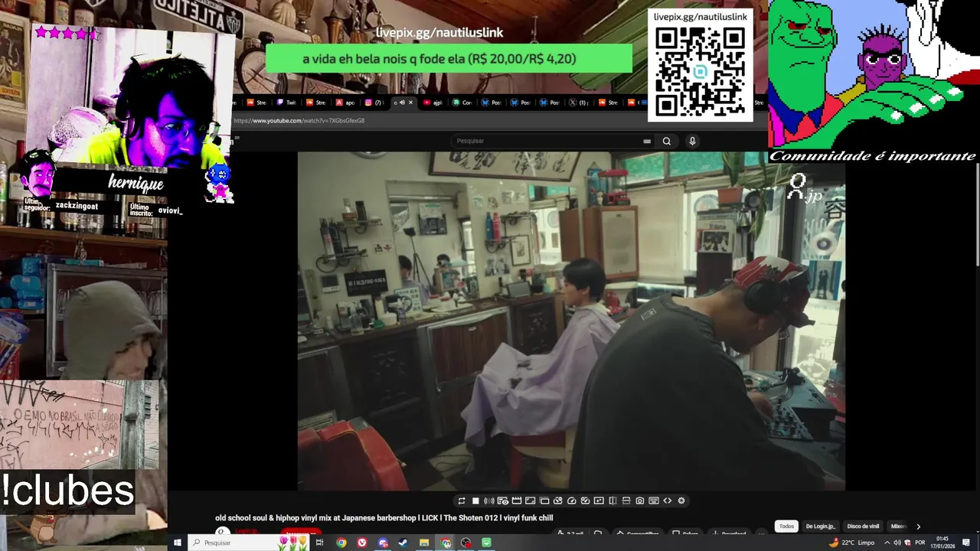The image size is (980, 551).
Task: Switch to the Twitch browser tab
Action: (287, 103)
